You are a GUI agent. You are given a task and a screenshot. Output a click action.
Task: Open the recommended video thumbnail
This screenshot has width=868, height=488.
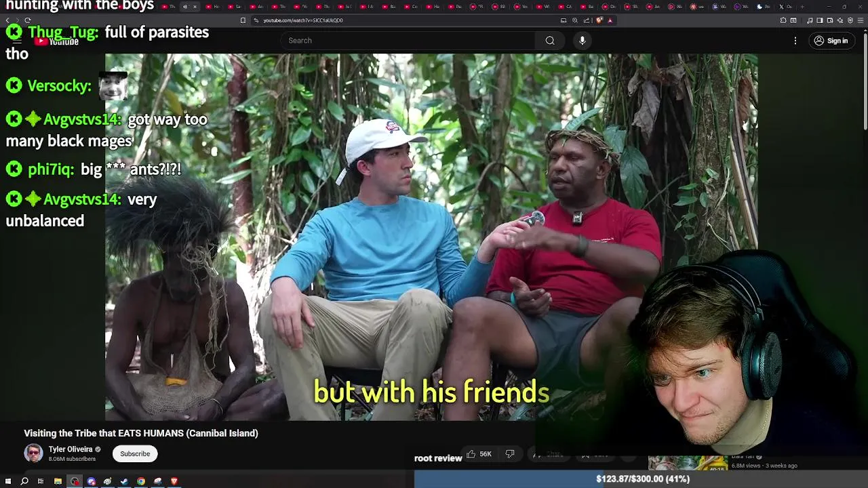click(688, 463)
